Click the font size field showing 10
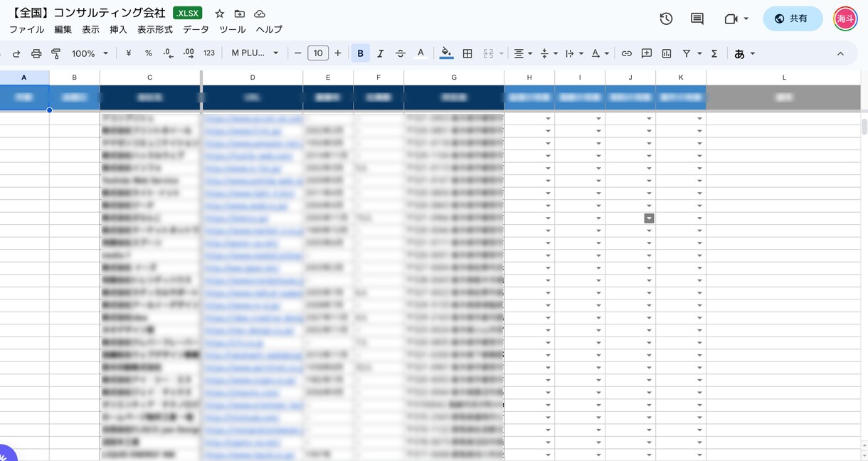 (x=318, y=53)
